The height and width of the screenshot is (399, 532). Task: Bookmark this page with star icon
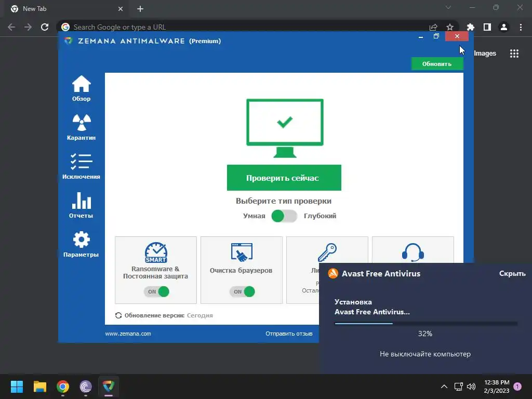point(450,27)
